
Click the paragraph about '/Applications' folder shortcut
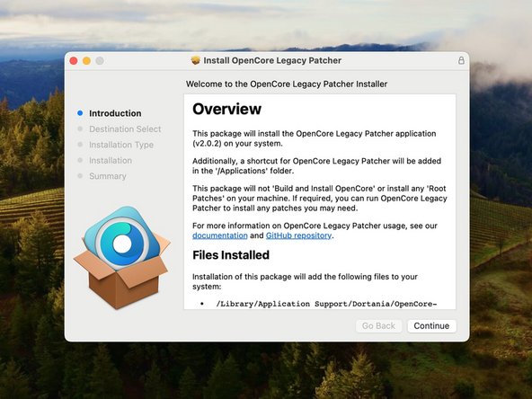(316, 166)
